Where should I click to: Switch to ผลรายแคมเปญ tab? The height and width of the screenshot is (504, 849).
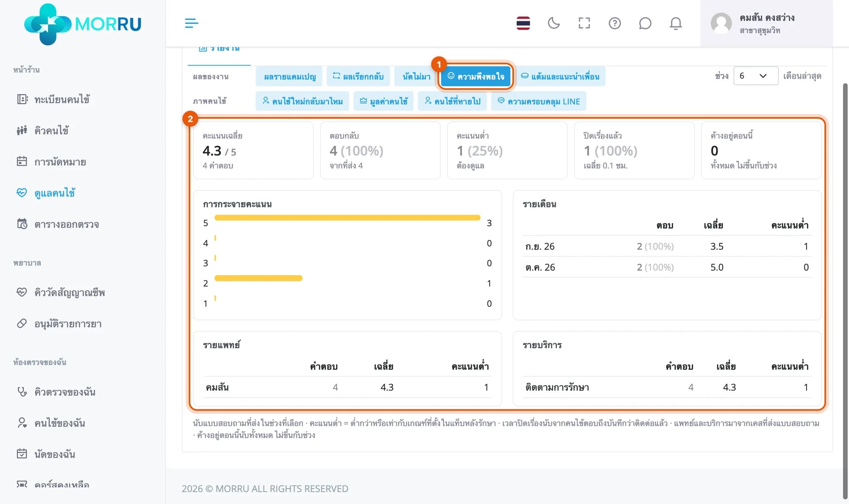click(x=289, y=76)
